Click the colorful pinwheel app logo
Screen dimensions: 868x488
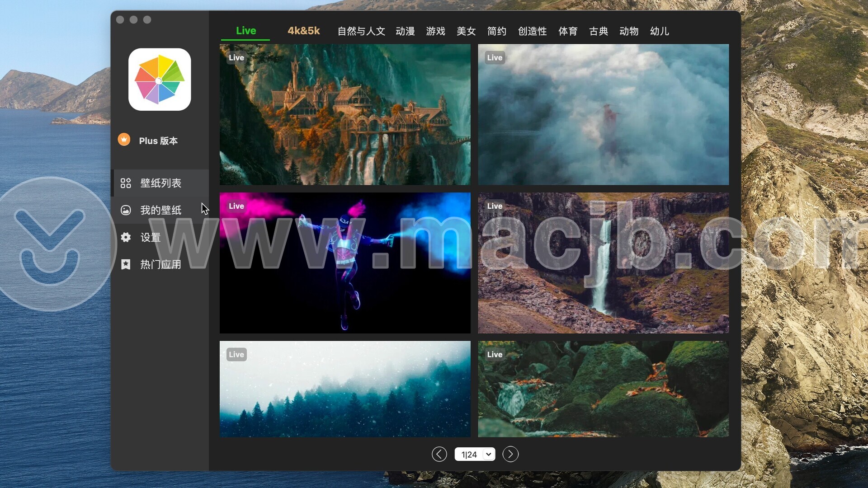(x=160, y=80)
